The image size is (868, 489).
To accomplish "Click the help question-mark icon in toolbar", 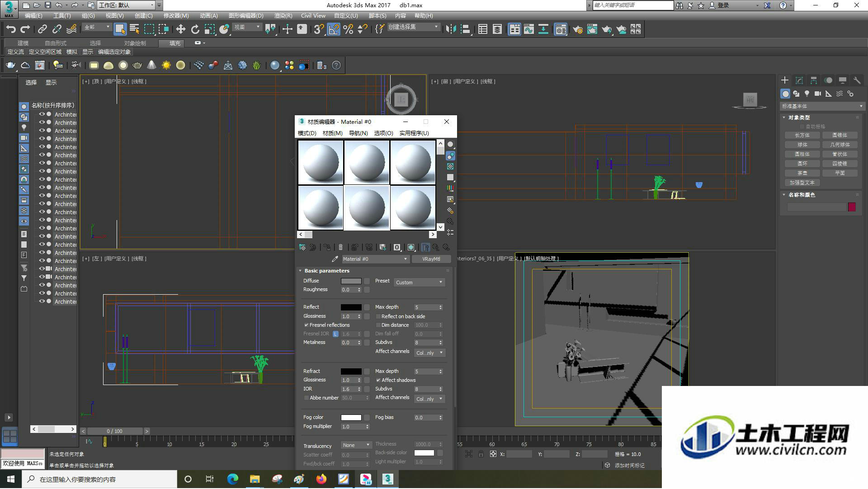I will [x=336, y=66].
